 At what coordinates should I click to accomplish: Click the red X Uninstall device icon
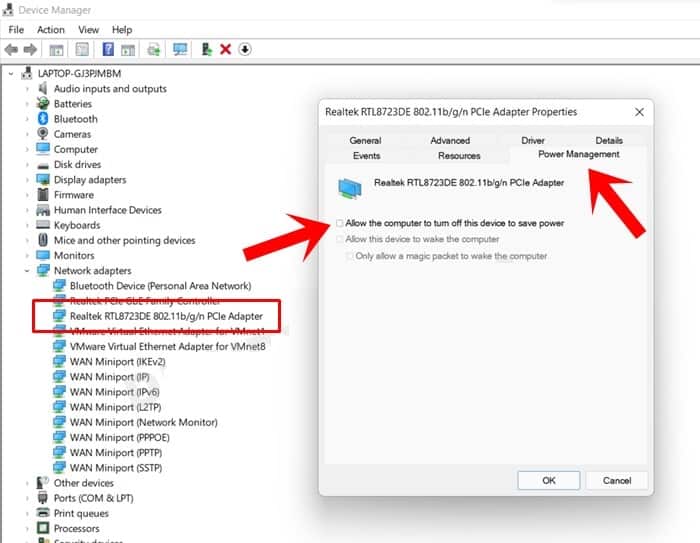click(225, 49)
